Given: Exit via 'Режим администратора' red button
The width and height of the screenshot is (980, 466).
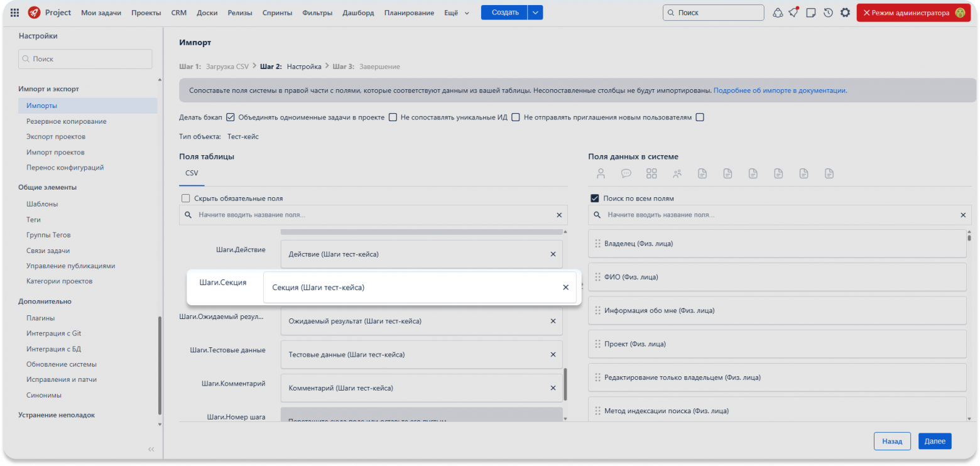Looking at the screenshot, I should 913,13.
